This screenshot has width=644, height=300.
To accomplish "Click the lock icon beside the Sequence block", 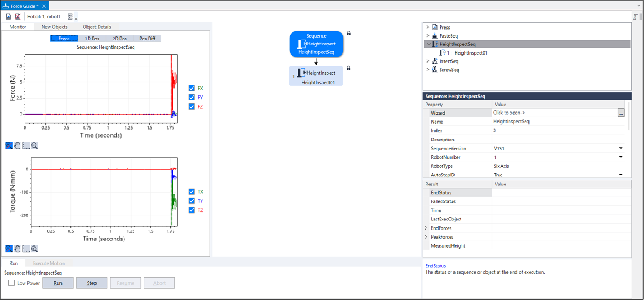I will click(349, 33).
